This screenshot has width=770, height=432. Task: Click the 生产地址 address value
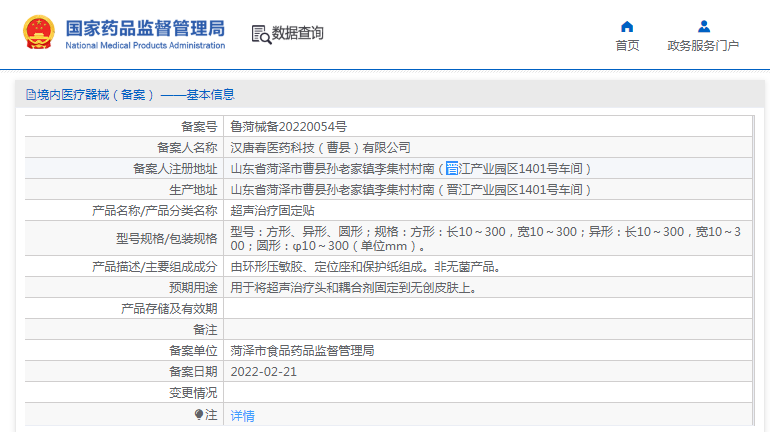tap(411, 190)
